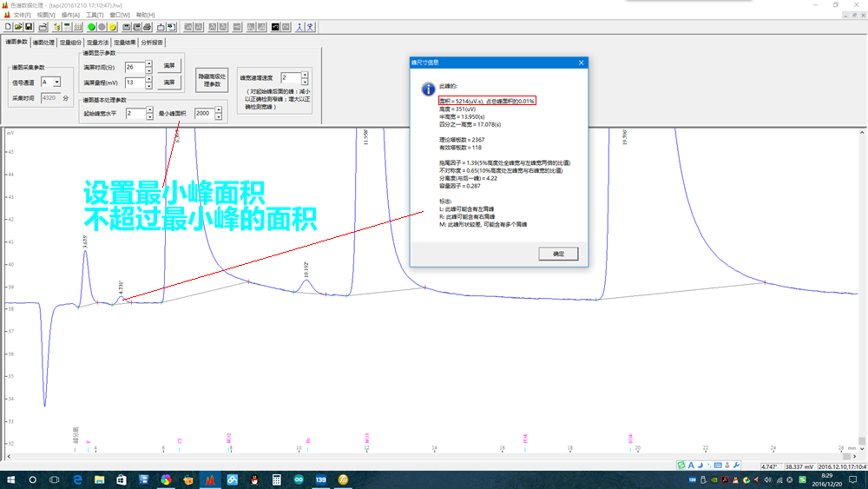Click the second blue figure toolbar icon
The width and height of the screenshot is (868, 489).
[x=310, y=27]
